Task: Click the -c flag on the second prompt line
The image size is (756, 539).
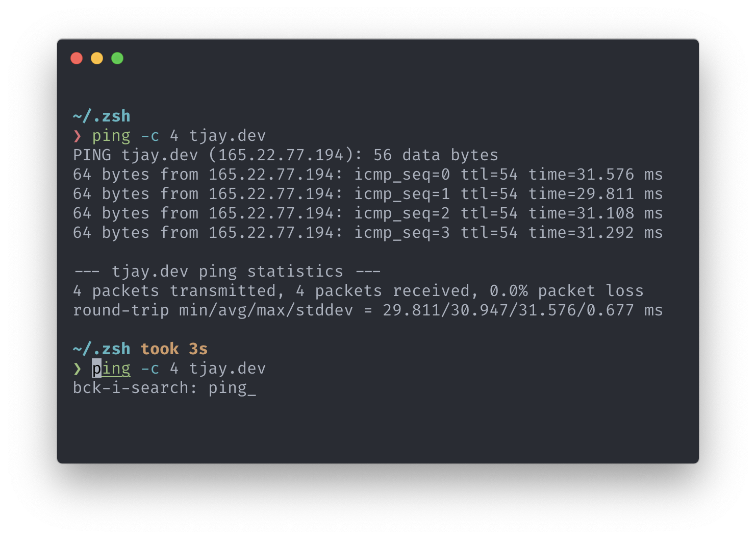Action: click(150, 369)
